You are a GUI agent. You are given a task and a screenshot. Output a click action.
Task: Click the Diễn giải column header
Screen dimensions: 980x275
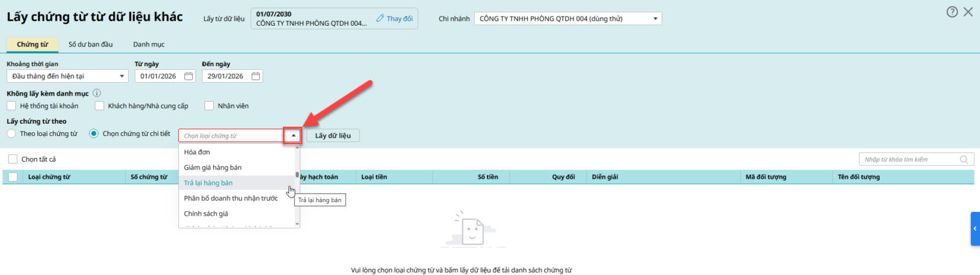(605, 177)
